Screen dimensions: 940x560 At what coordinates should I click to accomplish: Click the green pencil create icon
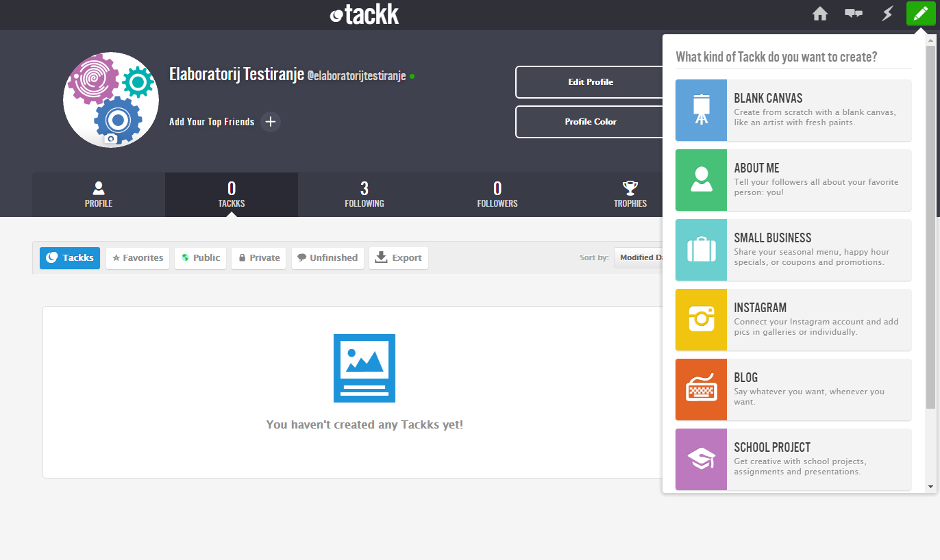pos(921,14)
